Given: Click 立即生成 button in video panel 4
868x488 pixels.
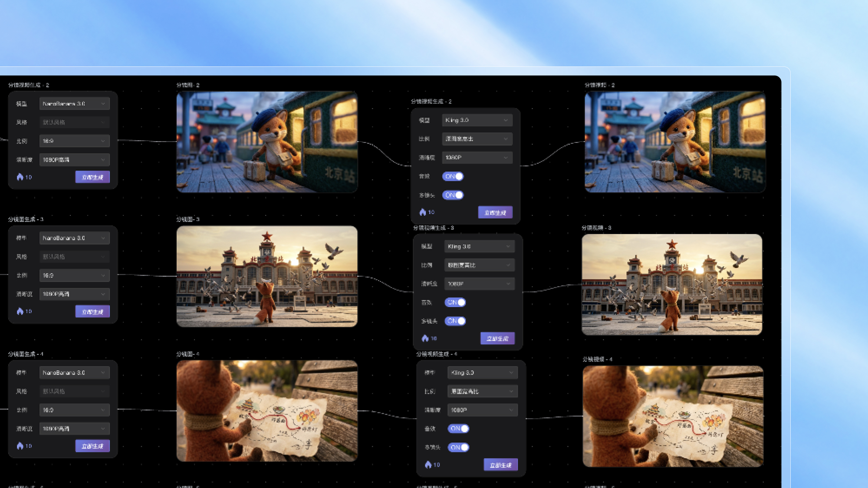Looking at the screenshot, I should point(500,465).
